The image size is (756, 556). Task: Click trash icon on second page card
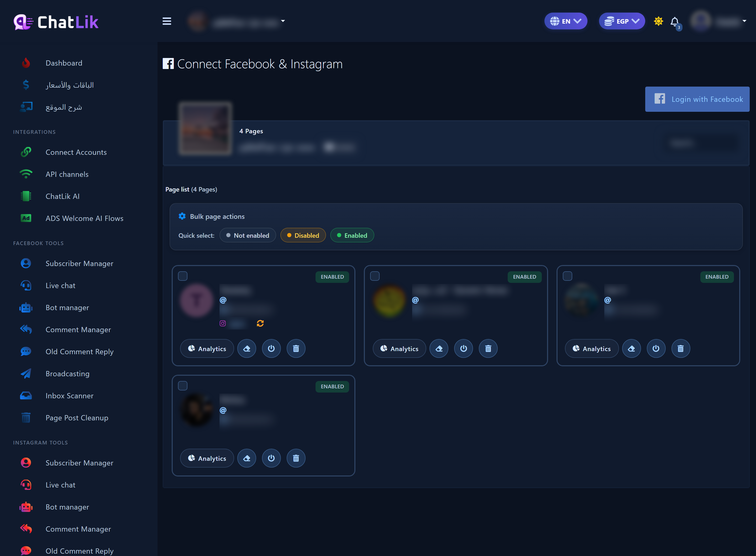click(x=488, y=349)
